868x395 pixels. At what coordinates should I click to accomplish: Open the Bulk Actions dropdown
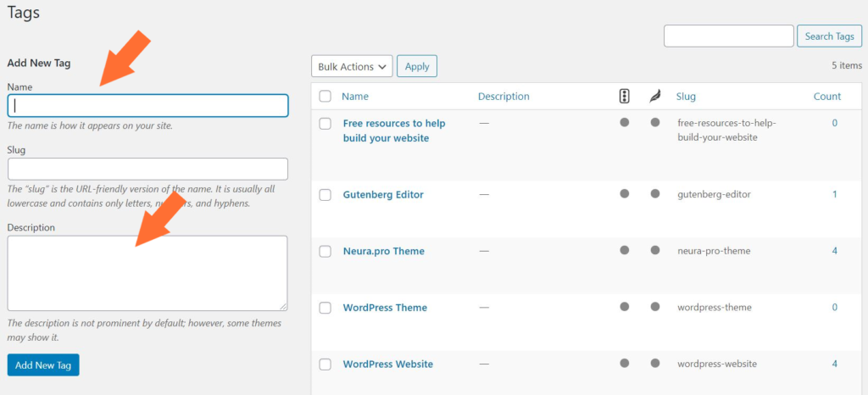pos(352,66)
